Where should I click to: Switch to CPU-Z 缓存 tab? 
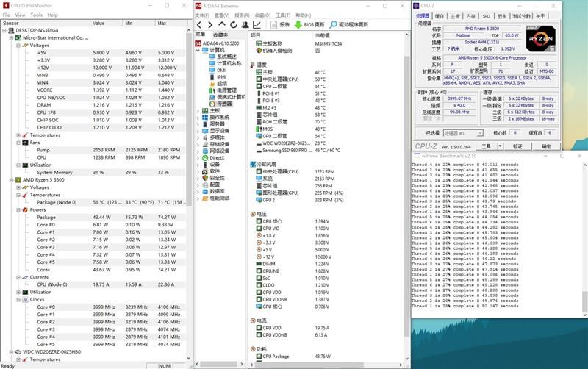click(x=439, y=16)
